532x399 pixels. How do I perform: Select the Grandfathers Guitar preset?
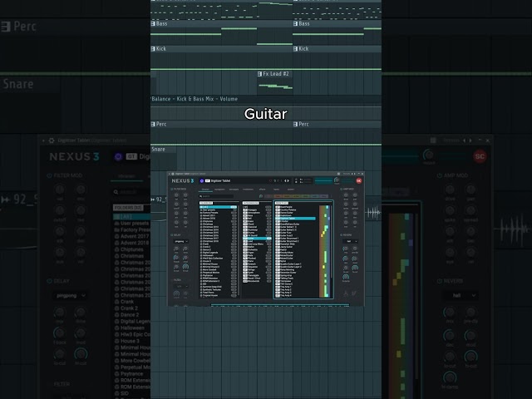pos(296,224)
